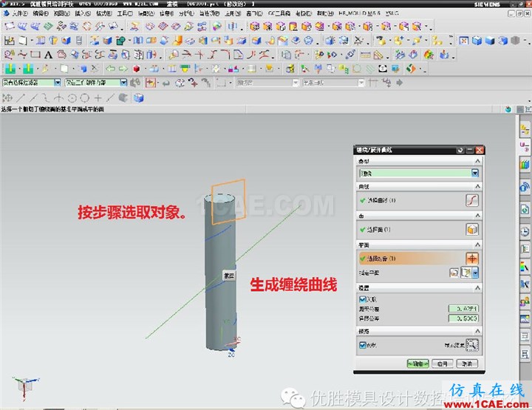Click the green OK button in dialog
The image size is (532, 410).
tap(417, 364)
